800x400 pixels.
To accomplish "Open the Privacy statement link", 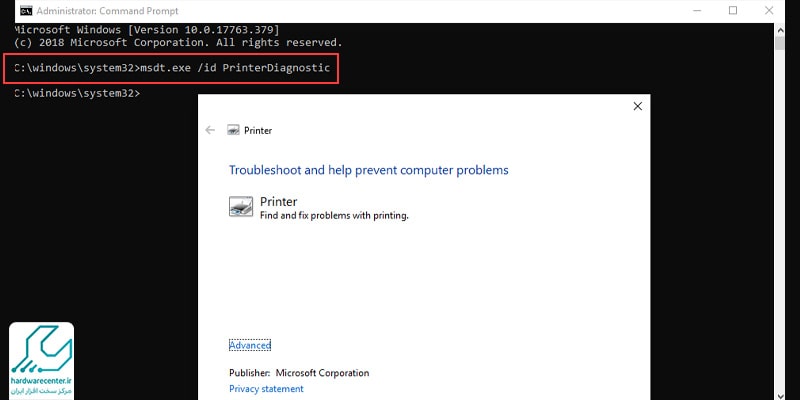I will click(266, 389).
